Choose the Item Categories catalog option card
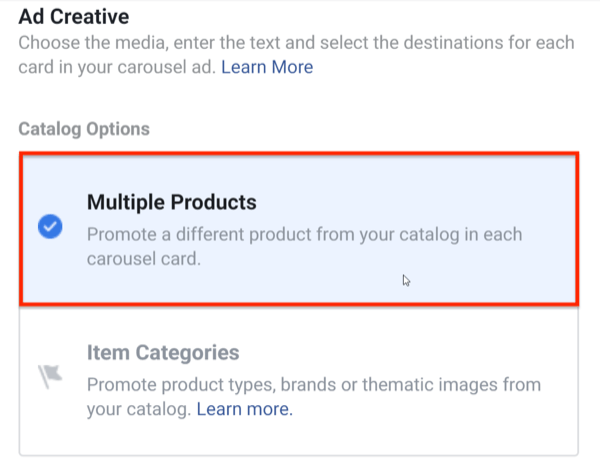Screen dimensions: 600x459 click(298, 380)
